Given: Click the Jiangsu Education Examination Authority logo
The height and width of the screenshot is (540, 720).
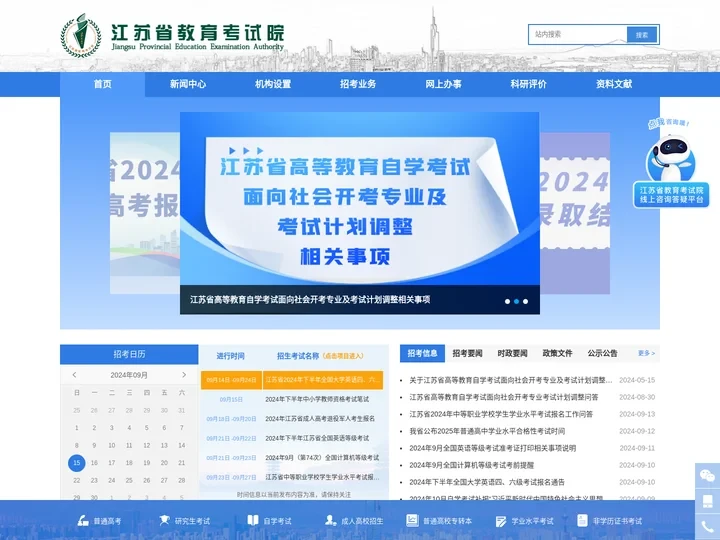Looking at the screenshot, I should coord(173,36).
